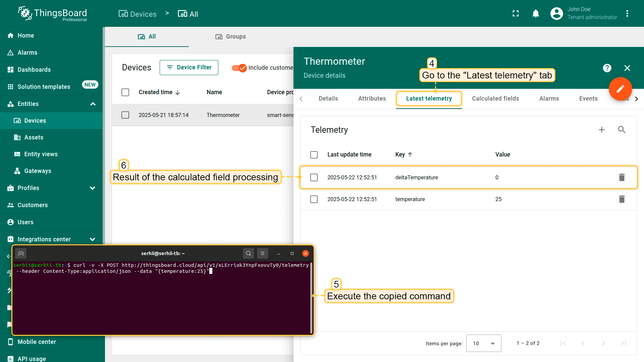Open the telemetry search icon
This screenshot has width=644, height=362.
point(622,130)
